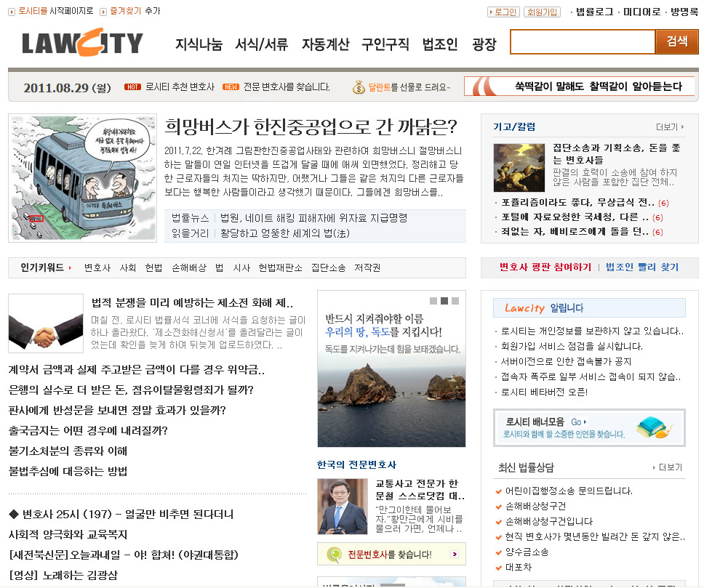Click the 즐겨찾기 추가 bookmark icon
704x588 pixels.
point(103,11)
